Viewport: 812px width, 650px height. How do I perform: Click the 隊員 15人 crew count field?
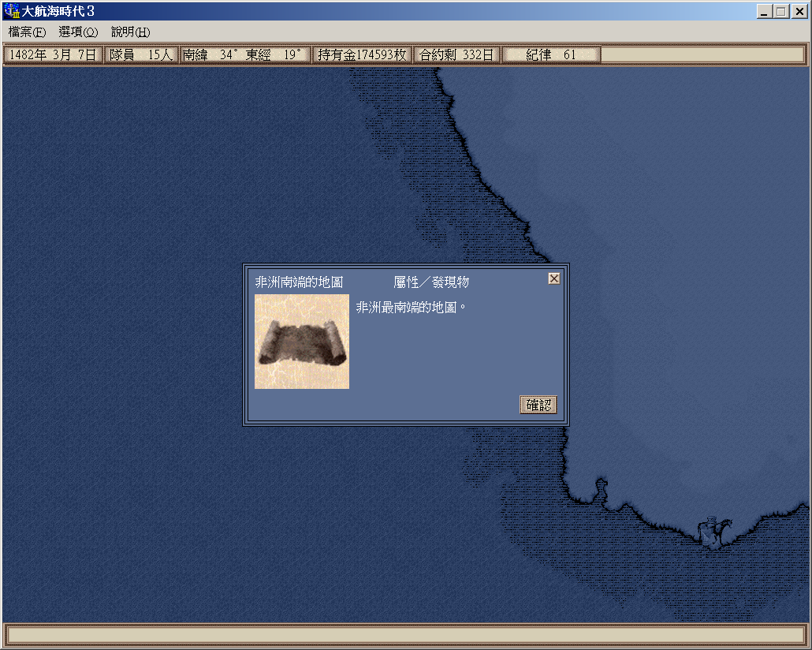[x=140, y=55]
